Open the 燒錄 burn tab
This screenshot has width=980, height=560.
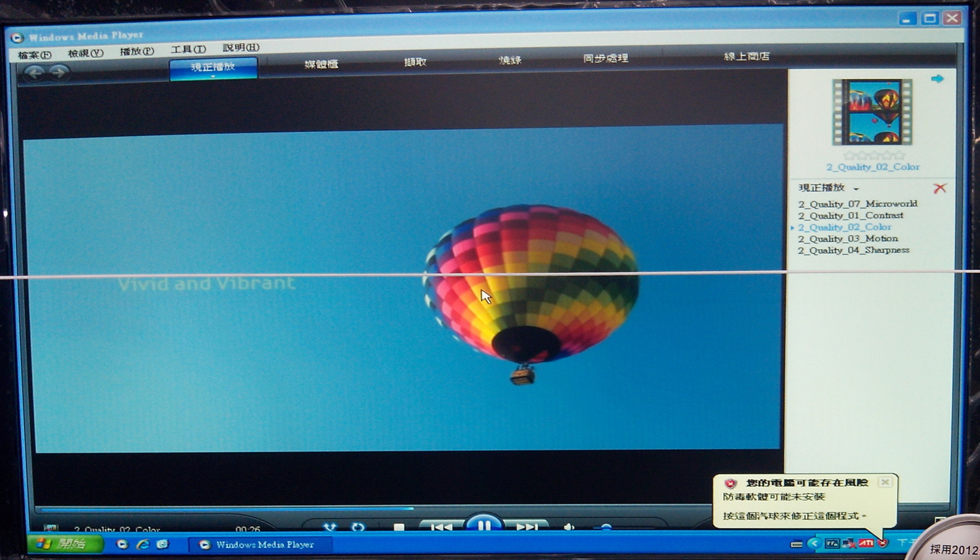(x=510, y=60)
